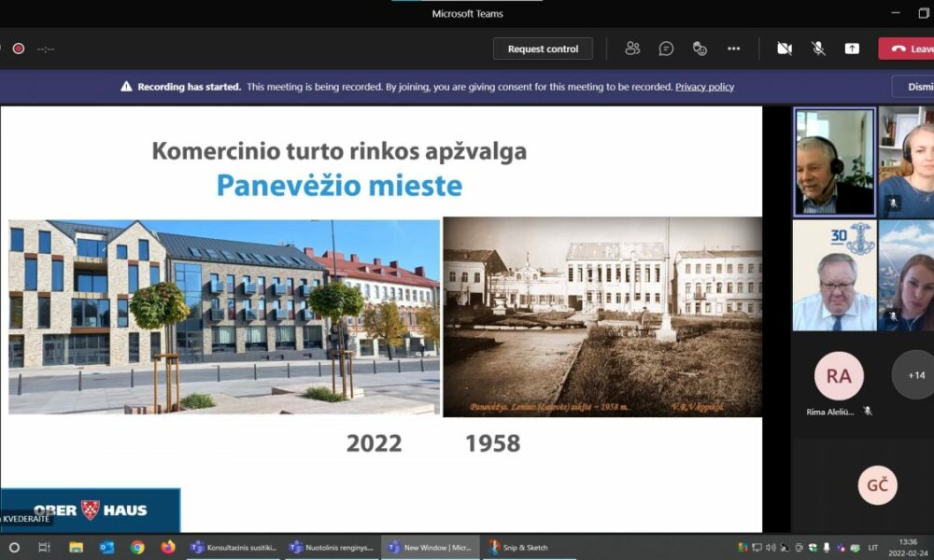
Task: Open Windows search circle in taskbar
Action: click(x=14, y=548)
